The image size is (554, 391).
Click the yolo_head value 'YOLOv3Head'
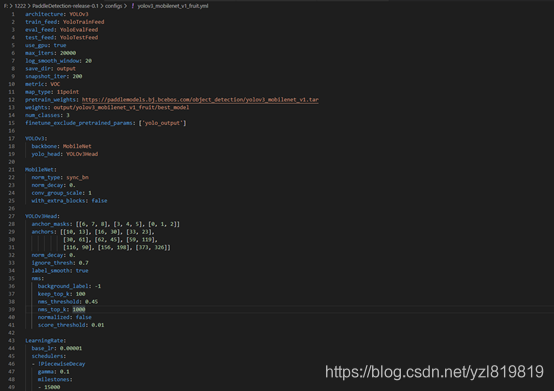point(82,154)
